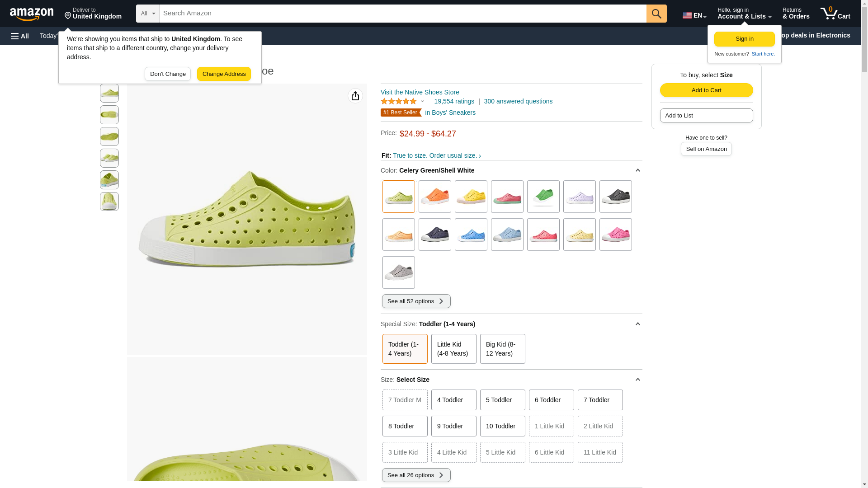Open the search category All dropdown

[x=147, y=14]
